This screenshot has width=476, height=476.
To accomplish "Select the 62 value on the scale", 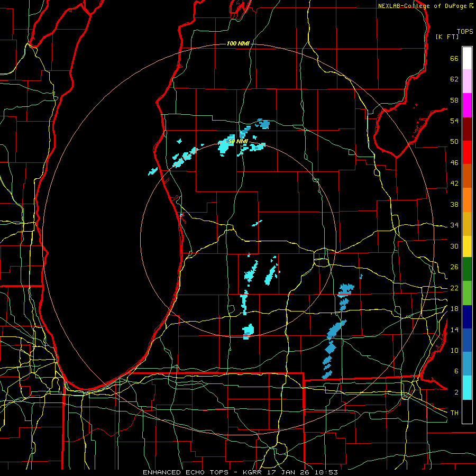I will pos(454,79).
